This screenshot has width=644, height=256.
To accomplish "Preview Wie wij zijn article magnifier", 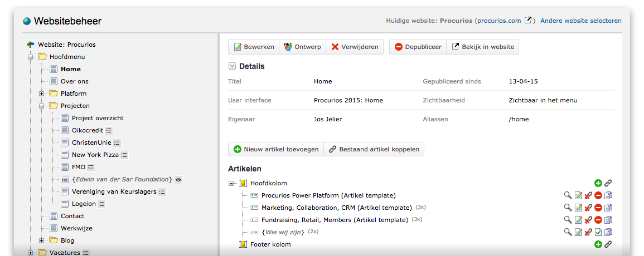I will coord(568,232).
